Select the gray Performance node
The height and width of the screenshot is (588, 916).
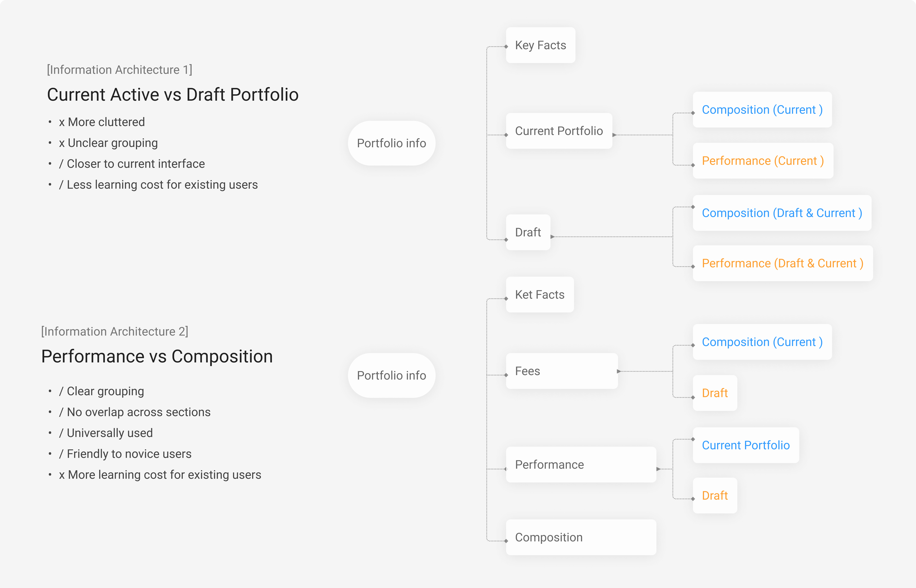(580, 465)
